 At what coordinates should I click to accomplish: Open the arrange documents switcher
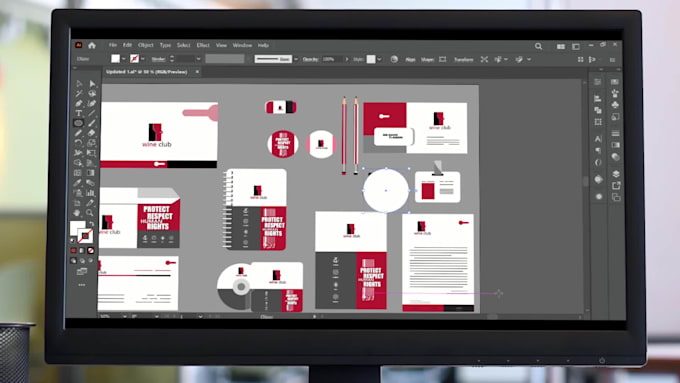[561, 46]
